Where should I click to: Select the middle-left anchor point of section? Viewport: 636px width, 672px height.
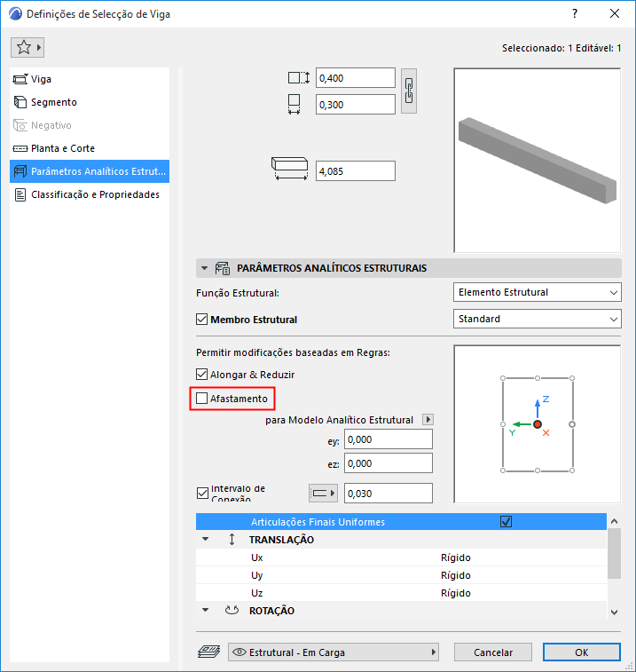(x=503, y=424)
